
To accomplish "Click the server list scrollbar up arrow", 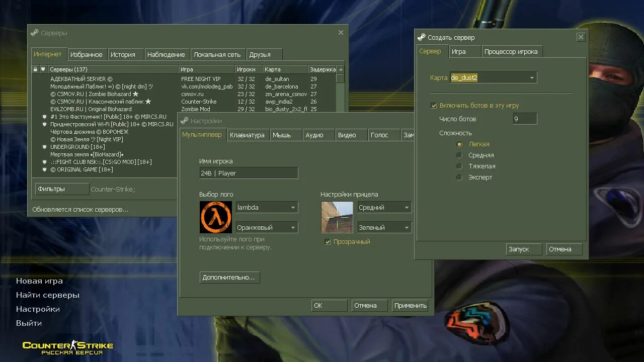I will coord(341,69).
